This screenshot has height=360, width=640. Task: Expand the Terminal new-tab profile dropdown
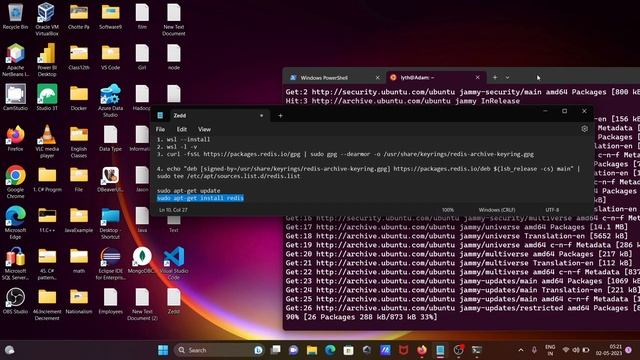[507, 77]
